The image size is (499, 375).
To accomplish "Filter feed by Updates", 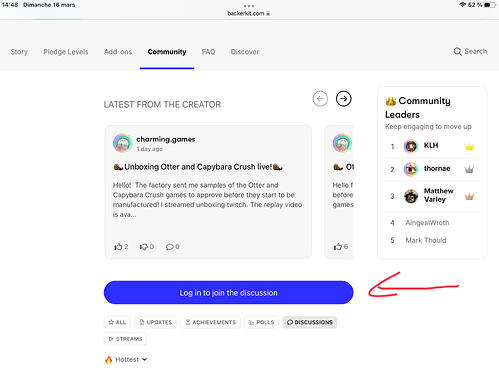I will [156, 322].
